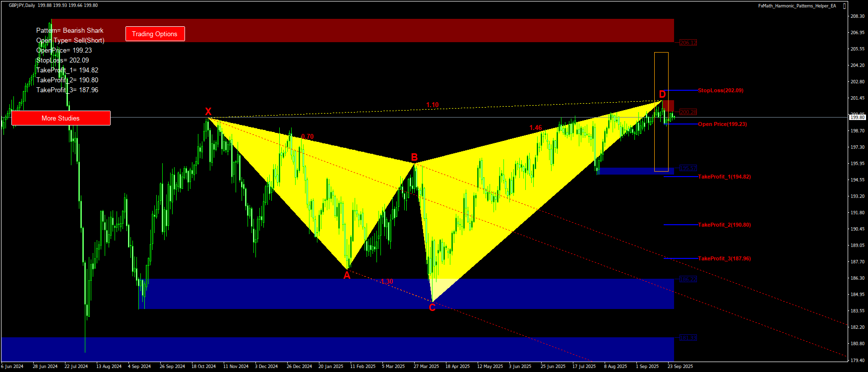Screen dimensions: 868x372
Task: Open the More Studies button
Action: coord(61,118)
